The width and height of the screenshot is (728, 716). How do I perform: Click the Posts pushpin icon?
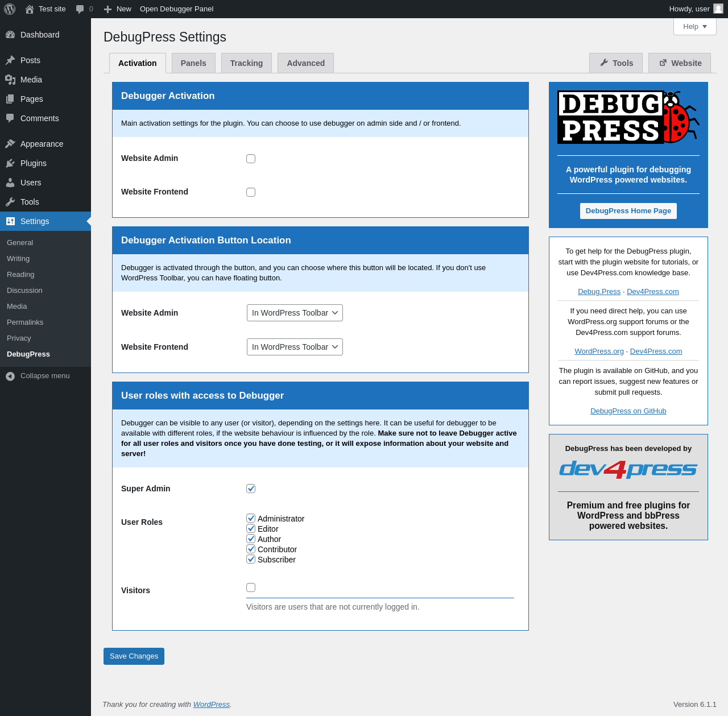click(10, 60)
